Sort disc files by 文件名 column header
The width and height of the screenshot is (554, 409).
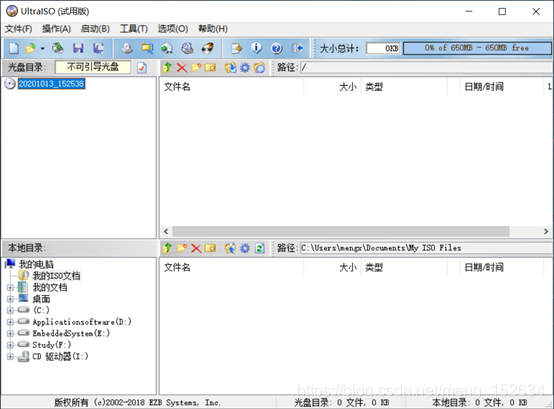point(231,87)
